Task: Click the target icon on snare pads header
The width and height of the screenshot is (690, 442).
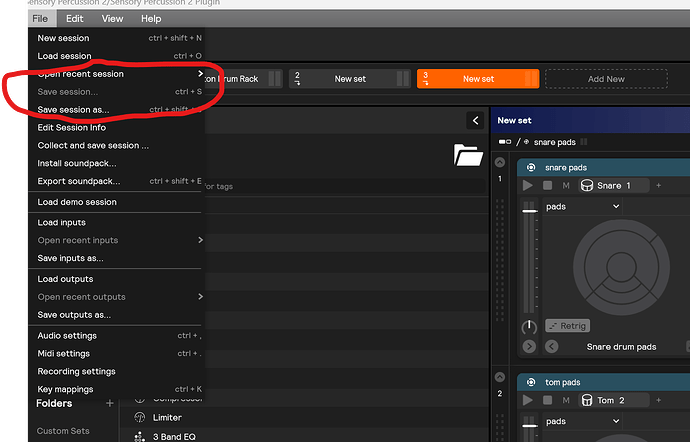Action: pos(531,167)
